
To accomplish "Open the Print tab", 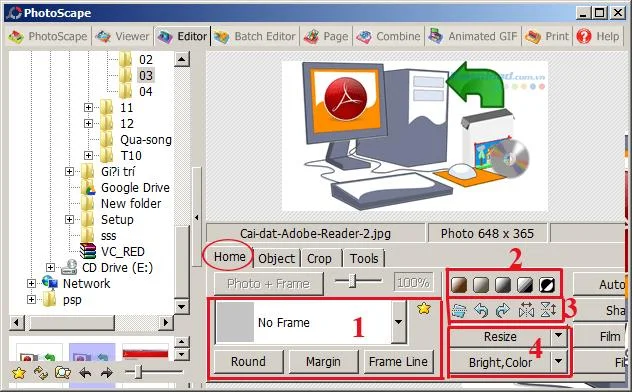I will (x=547, y=37).
